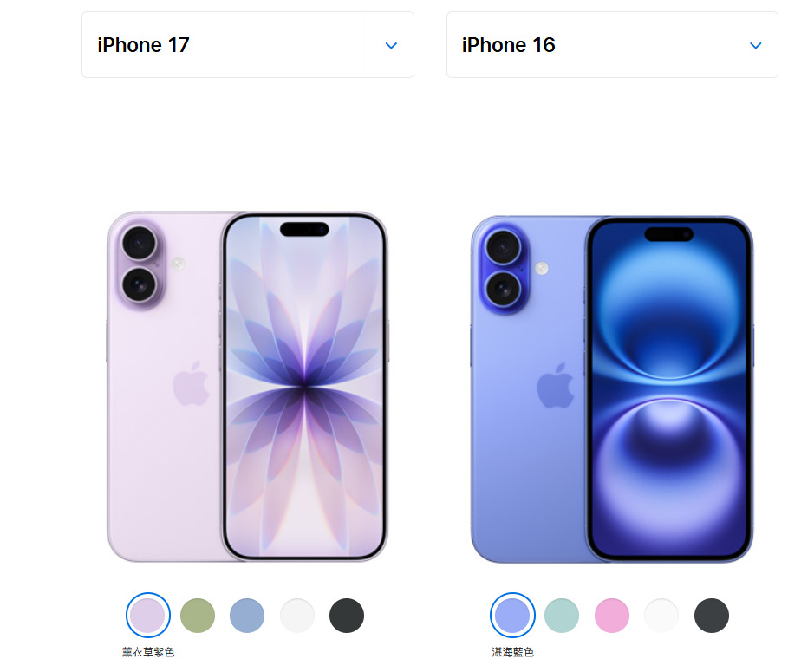Image resolution: width=801 pixels, height=672 pixels.
Task: Click the chevron arrow beside iPhone 17
Action: 391,45
